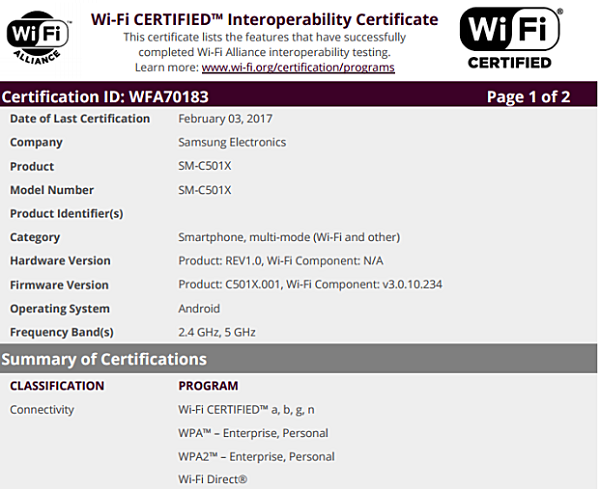600x489 pixels.
Task: Select the Hardware Version value REV1.0
Action: (x=281, y=261)
